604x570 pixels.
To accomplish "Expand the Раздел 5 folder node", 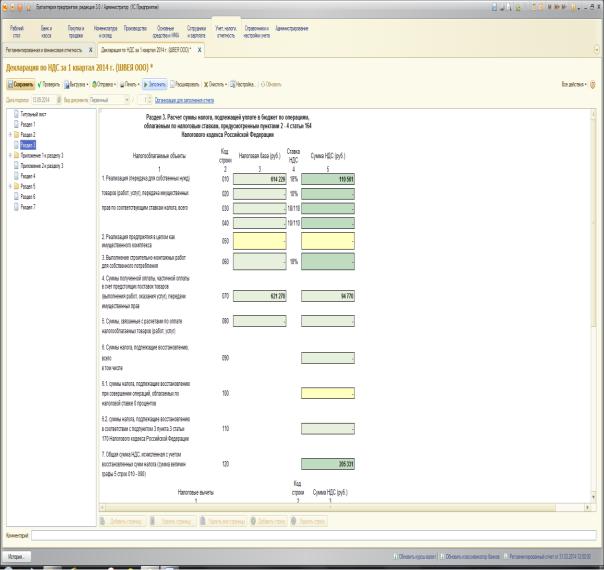I will tap(10, 186).
